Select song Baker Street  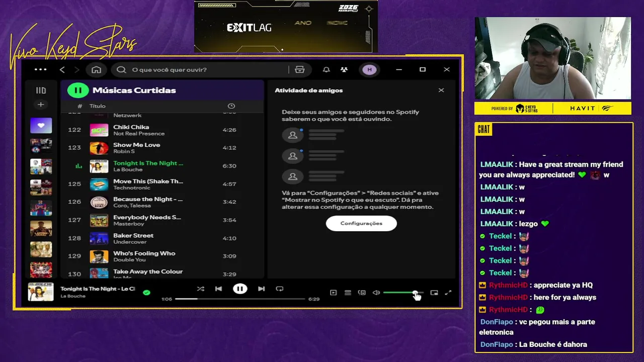[x=162, y=238]
